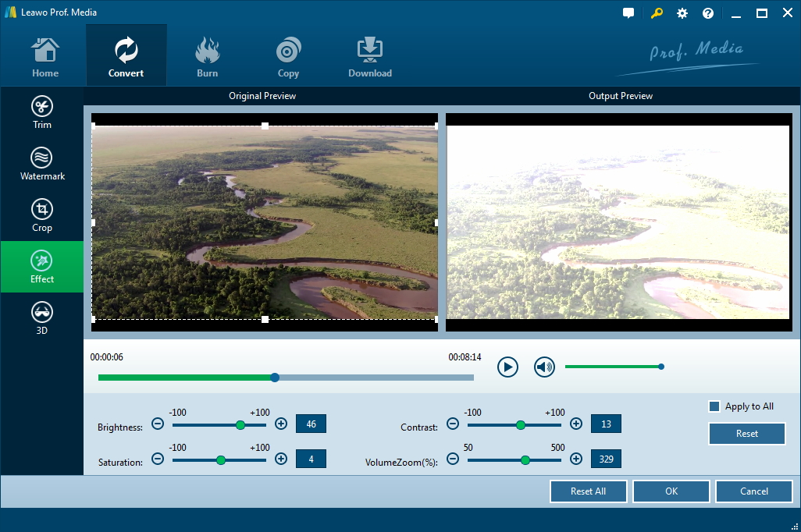Mute the audio with speaker button
This screenshot has width=801, height=532.
[x=544, y=367]
